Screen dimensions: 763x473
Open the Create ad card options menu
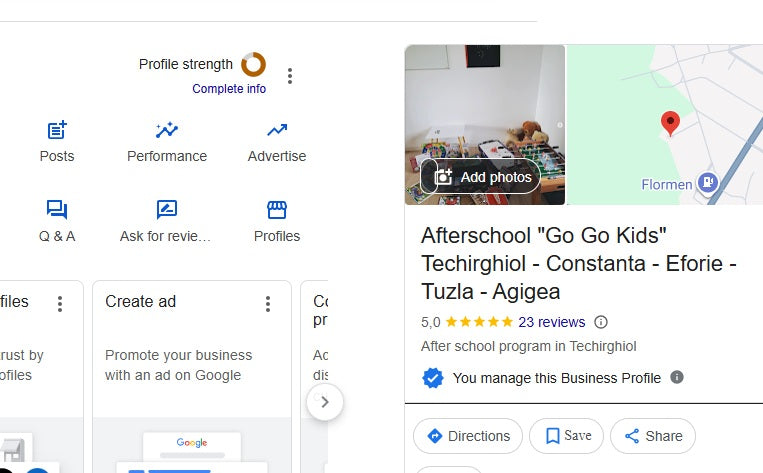[268, 303]
